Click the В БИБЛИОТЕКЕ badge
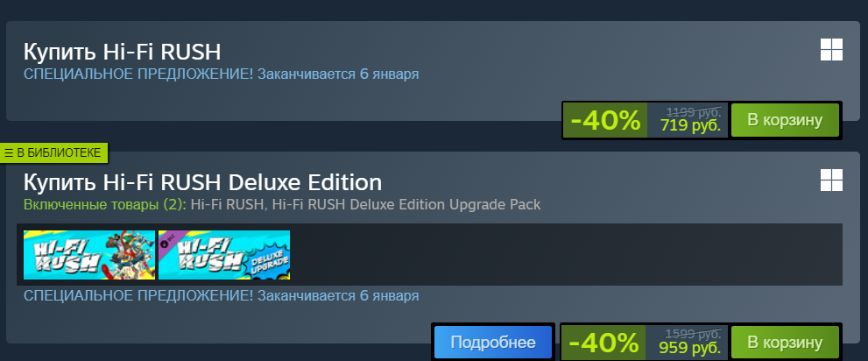This screenshot has width=868, height=361. pos(53,153)
